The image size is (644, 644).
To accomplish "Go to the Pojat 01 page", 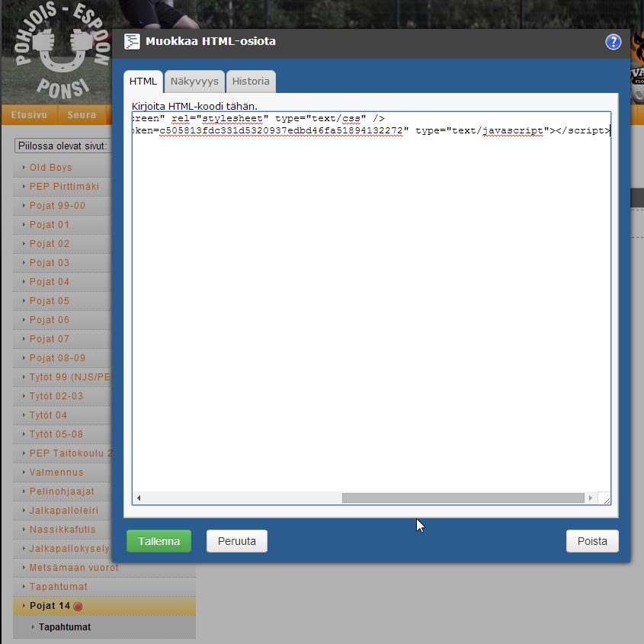I will pos(50,225).
